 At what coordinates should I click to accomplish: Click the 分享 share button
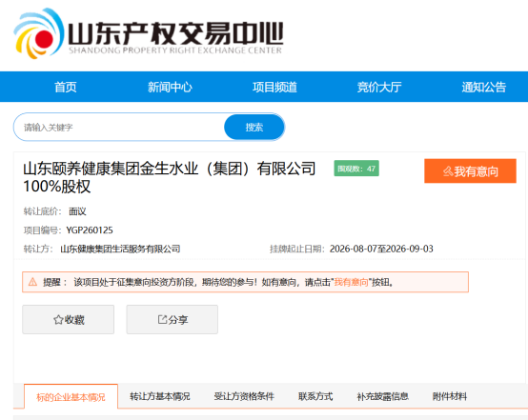pos(173,319)
